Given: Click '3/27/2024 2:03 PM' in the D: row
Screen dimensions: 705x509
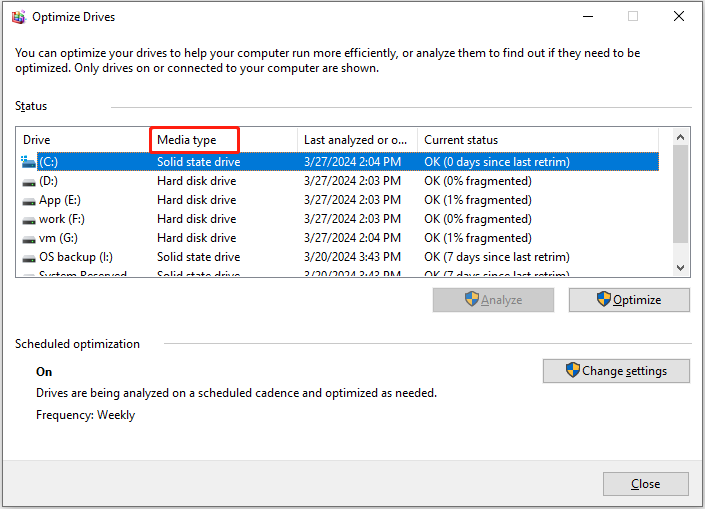Looking at the screenshot, I should [352, 181].
